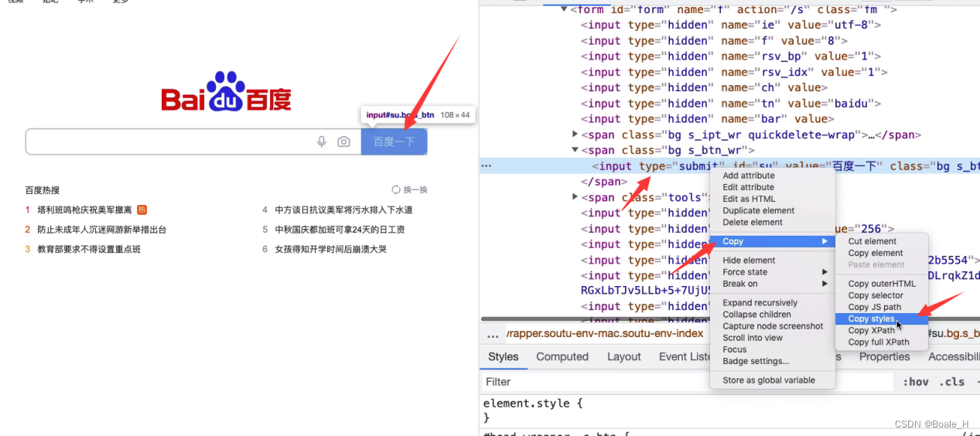Expand the span class tools node
This screenshot has height=436, width=980.
tap(575, 197)
